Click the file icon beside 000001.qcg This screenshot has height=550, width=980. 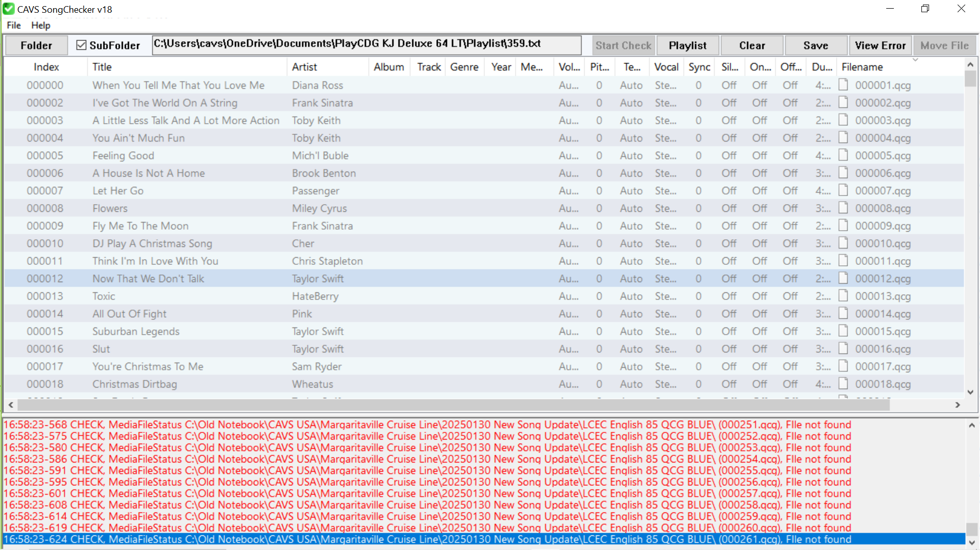tap(843, 85)
